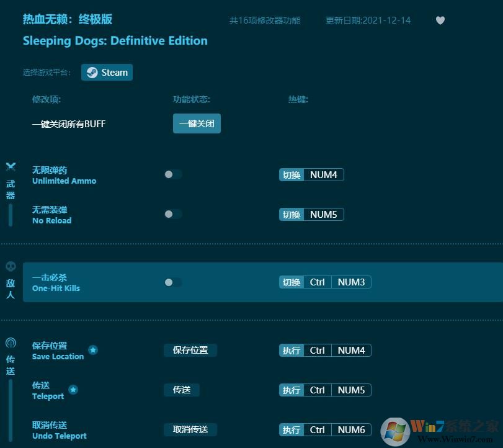Screen dimensions: 503x448
Task: Click the star icon beside Save Location
Action: point(92,349)
